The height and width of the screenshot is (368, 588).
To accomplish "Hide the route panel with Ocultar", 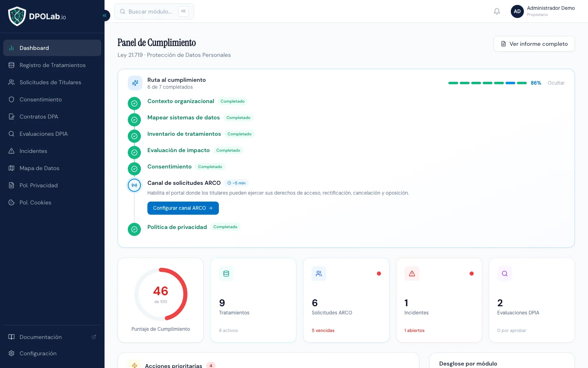I will [556, 83].
